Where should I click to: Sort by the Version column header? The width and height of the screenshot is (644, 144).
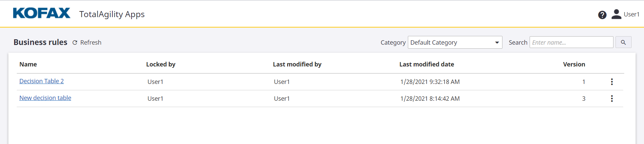(x=574, y=64)
